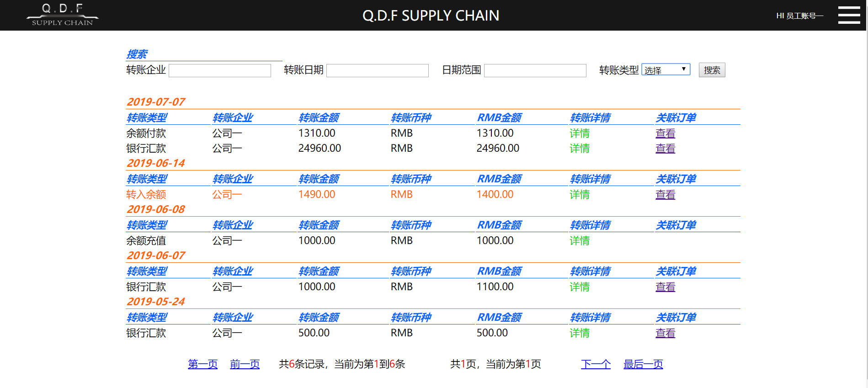Click the Q.D.F Supply Chain logo
Screen dimensions: 868x388
tap(63, 15)
